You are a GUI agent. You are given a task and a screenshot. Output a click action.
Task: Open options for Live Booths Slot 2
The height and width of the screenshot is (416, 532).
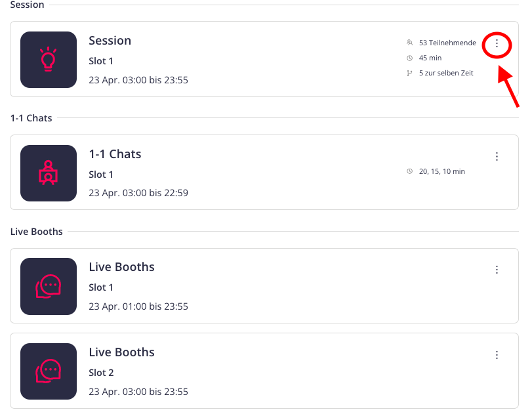coord(497,355)
